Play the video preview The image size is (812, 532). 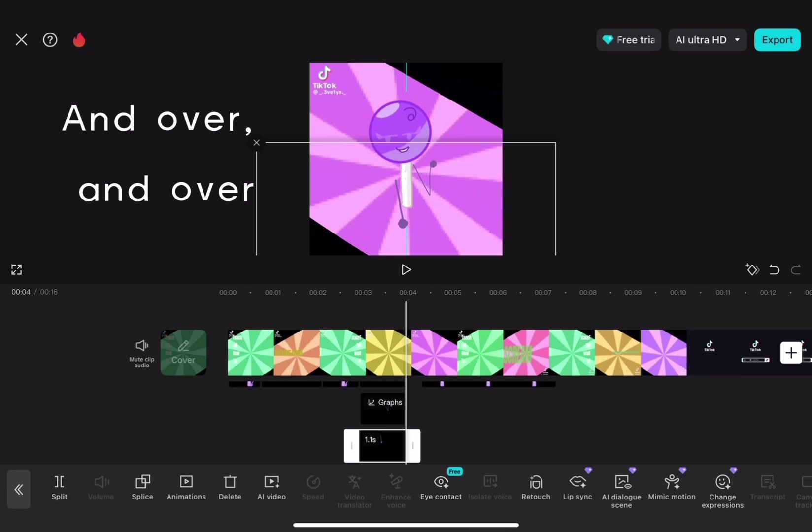406,269
